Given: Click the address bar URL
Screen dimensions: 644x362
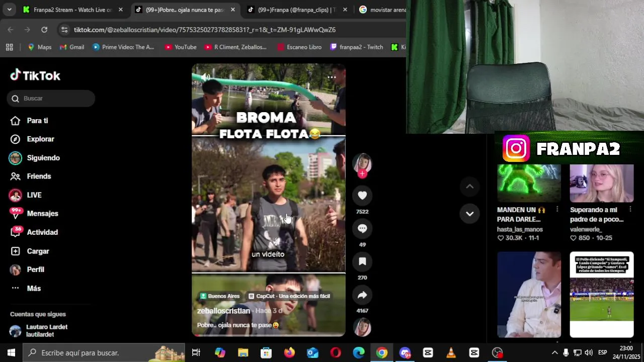Looking at the screenshot, I should (204, 30).
